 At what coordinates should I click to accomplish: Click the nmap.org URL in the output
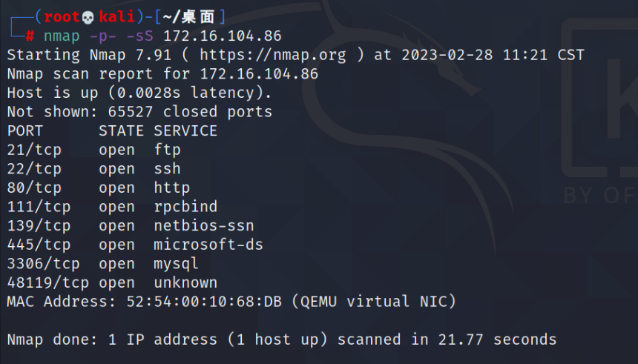[x=272, y=55]
